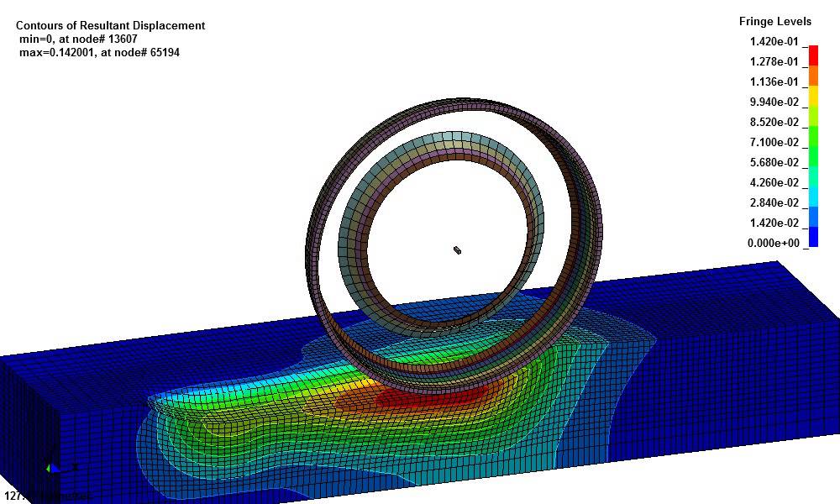Click the 1.420e-02 fringe level value

pos(774,223)
